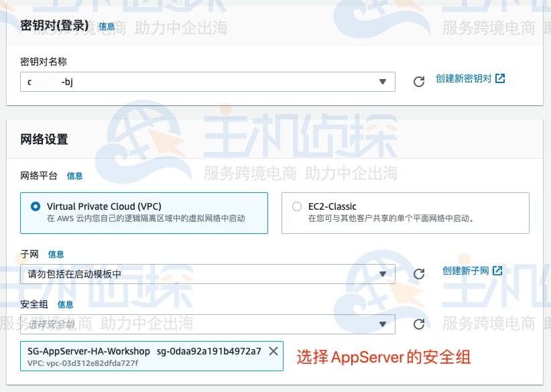The image size is (551, 392).
Task: Click the sg-0daa92a191b4972a7 security group tag
Action: (208, 351)
